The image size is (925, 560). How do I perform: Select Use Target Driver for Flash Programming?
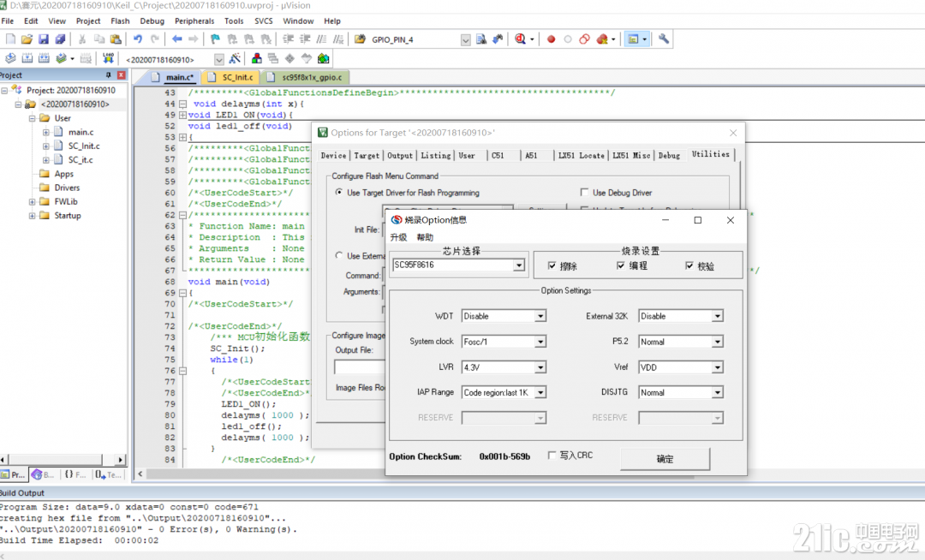pyautogui.click(x=338, y=193)
